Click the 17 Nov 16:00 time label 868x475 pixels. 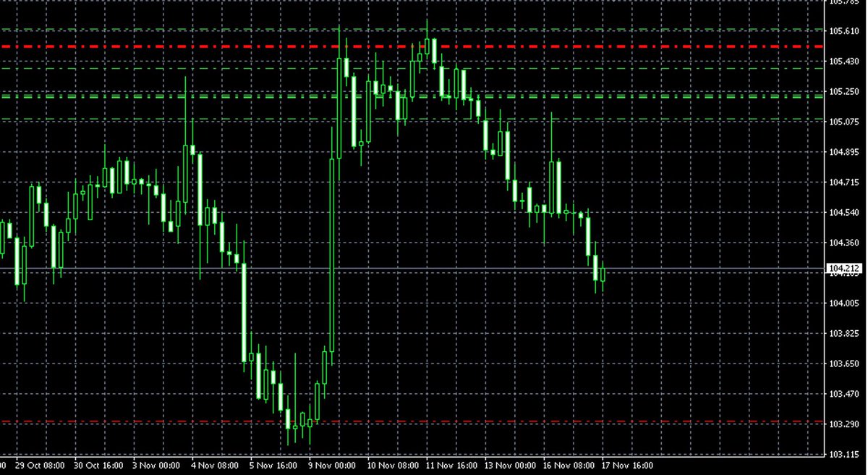tap(626, 465)
